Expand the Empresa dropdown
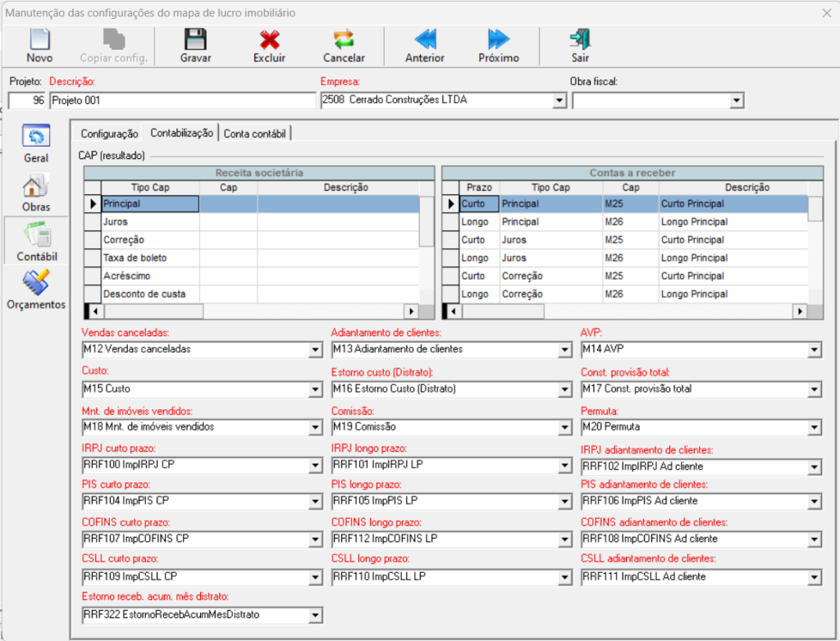 pyautogui.click(x=560, y=101)
